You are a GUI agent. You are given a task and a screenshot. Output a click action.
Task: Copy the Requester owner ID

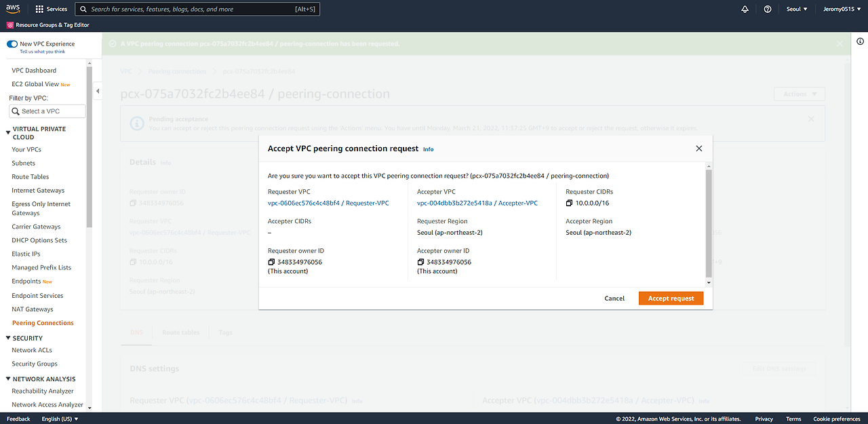(271, 262)
